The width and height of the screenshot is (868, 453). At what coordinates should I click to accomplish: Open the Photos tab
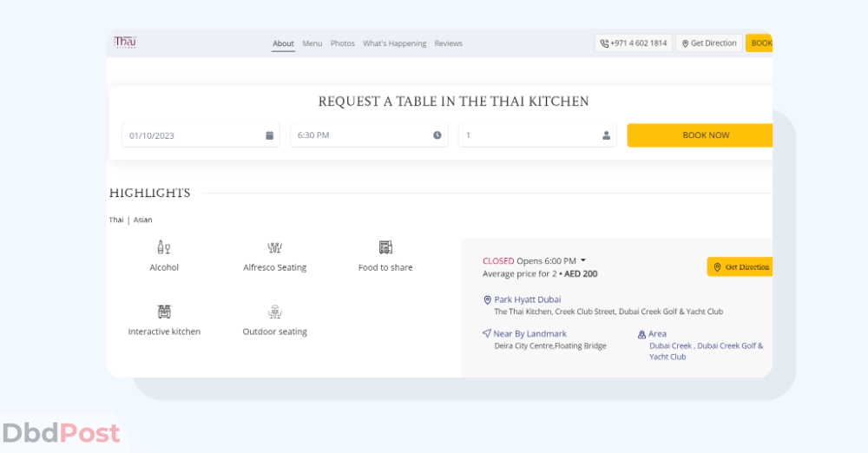(343, 43)
